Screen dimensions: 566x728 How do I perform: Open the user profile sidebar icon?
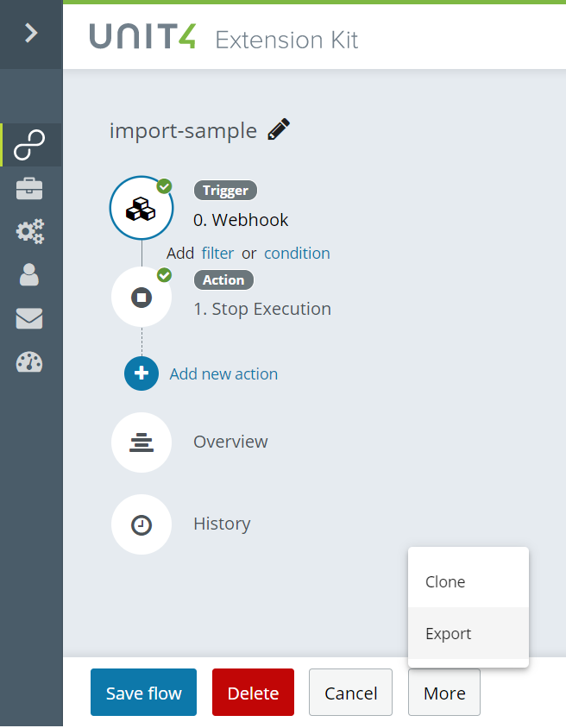pyautogui.click(x=29, y=274)
